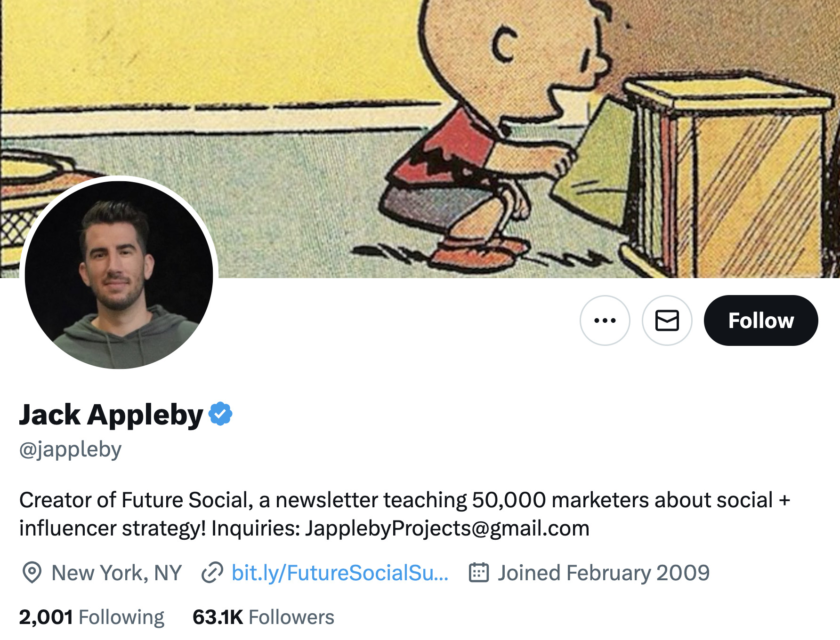The height and width of the screenshot is (640, 840).
Task: Click the ellipsis icon near Follow
Action: [x=604, y=320]
